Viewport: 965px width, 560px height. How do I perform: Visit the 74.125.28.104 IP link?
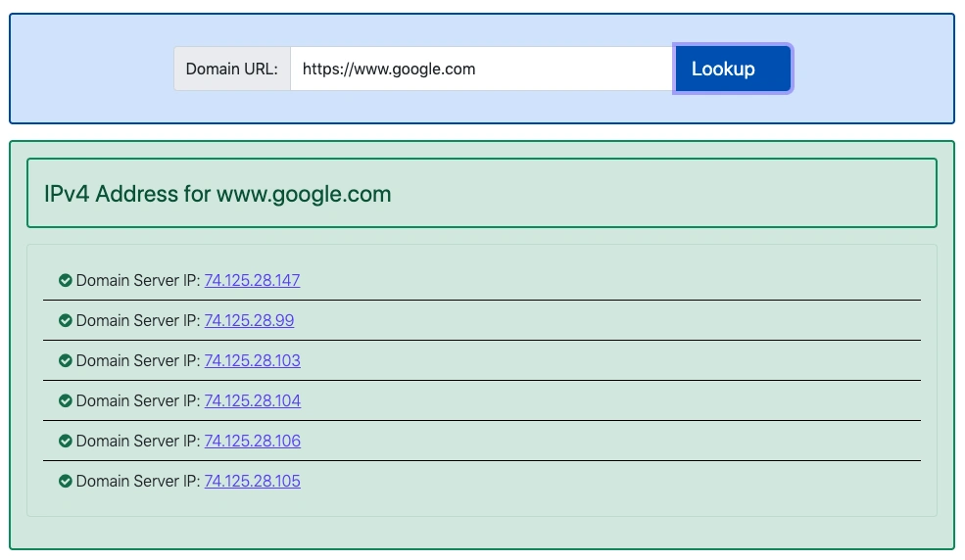(x=252, y=401)
